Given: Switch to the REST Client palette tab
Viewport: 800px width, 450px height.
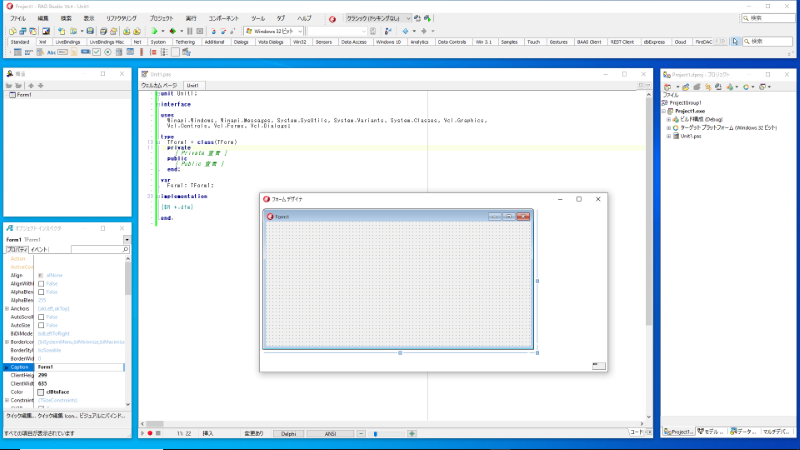Looking at the screenshot, I should 622,42.
